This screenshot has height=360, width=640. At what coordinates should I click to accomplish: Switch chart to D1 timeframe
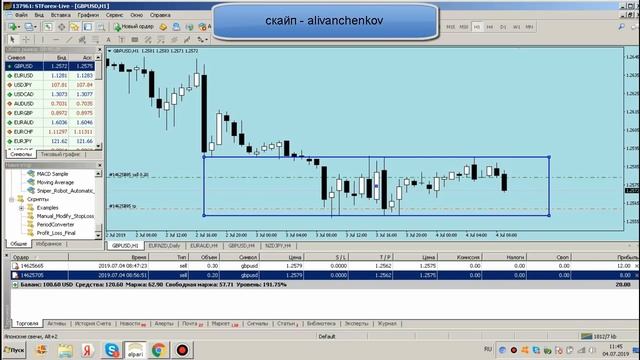[x=503, y=27]
